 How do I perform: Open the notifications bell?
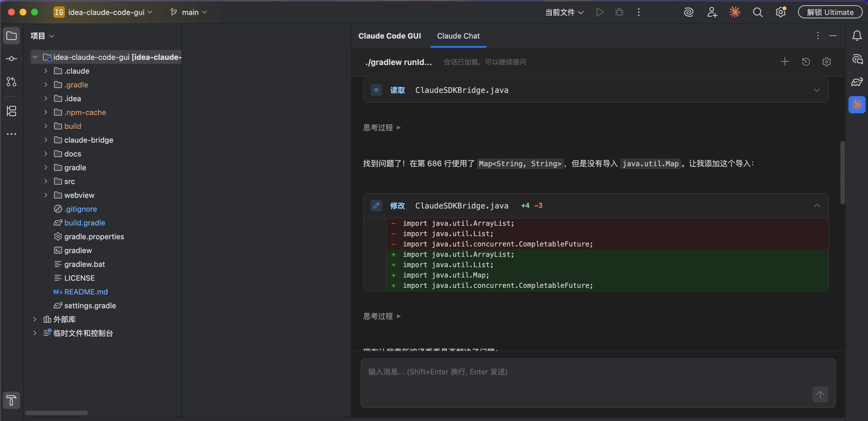click(858, 36)
